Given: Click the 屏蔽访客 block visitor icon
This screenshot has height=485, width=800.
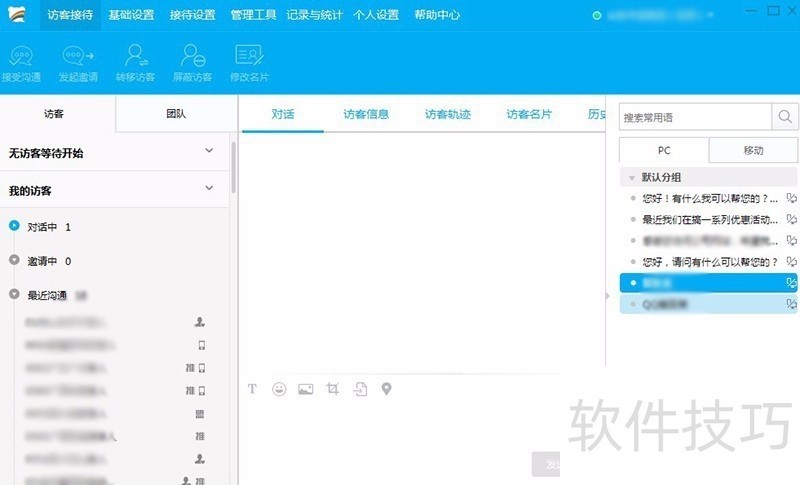Looking at the screenshot, I should pyautogui.click(x=192, y=56).
